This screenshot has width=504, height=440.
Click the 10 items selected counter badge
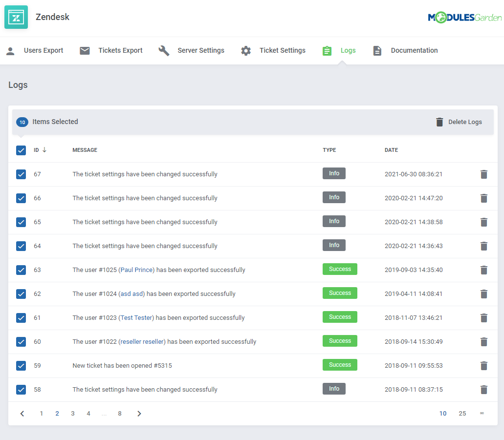(22, 122)
